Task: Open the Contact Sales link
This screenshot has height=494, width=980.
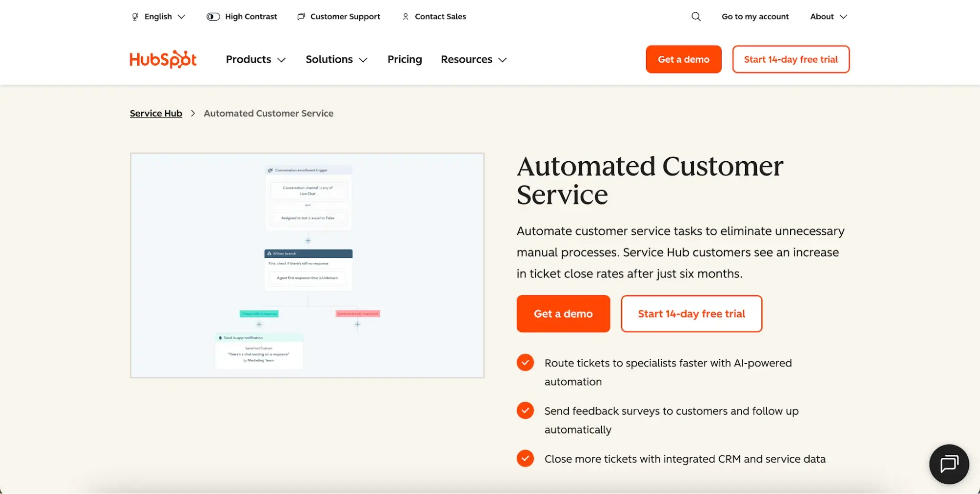Action: (440, 17)
